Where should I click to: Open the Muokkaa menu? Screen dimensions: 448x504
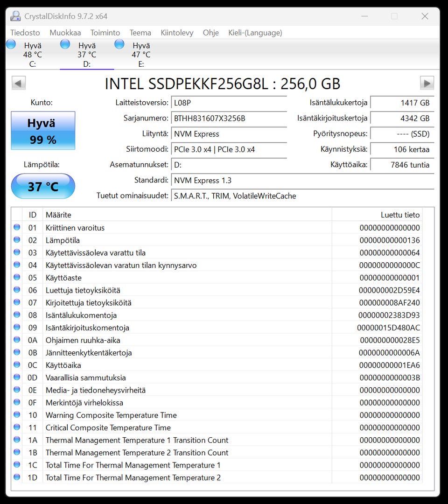click(x=65, y=33)
